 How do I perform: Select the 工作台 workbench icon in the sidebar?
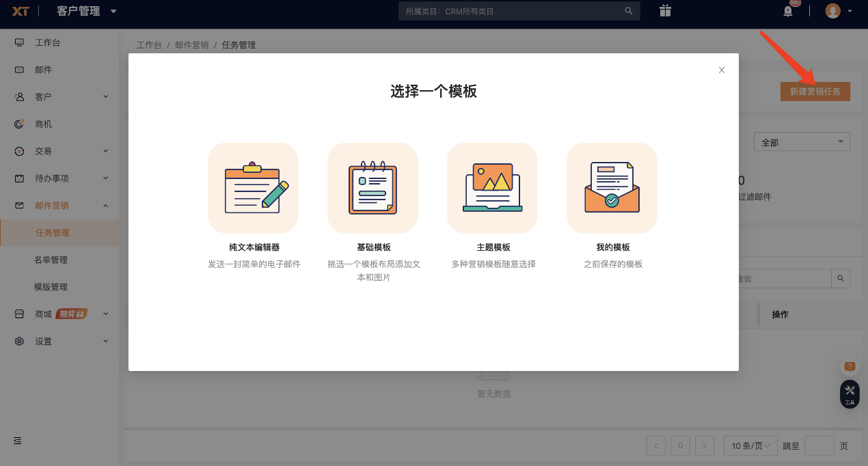tap(19, 42)
